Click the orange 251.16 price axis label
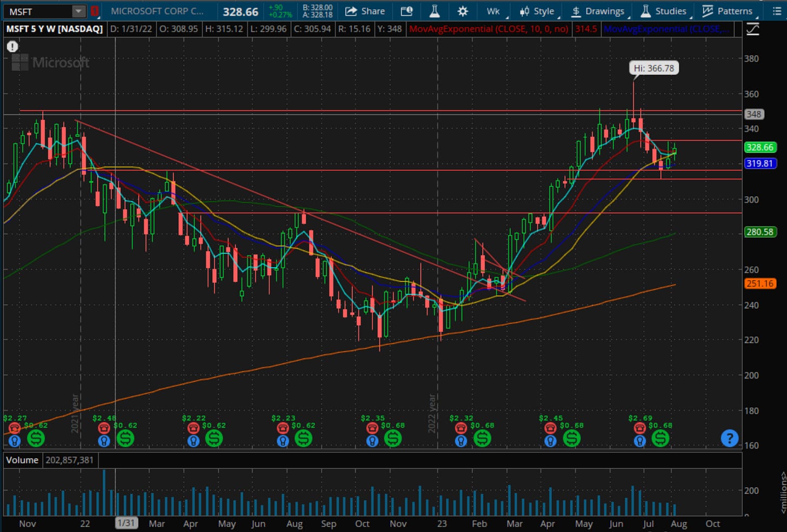Image resolution: width=787 pixels, height=532 pixels. click(x=760, y=283)
